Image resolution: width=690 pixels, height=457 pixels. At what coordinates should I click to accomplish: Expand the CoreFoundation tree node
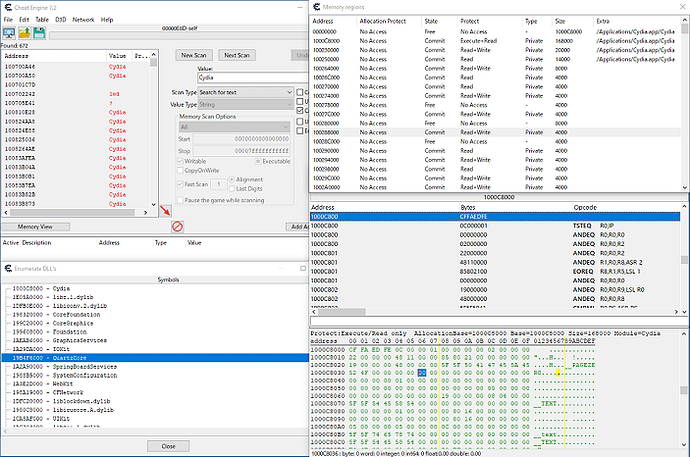(7, 315)
